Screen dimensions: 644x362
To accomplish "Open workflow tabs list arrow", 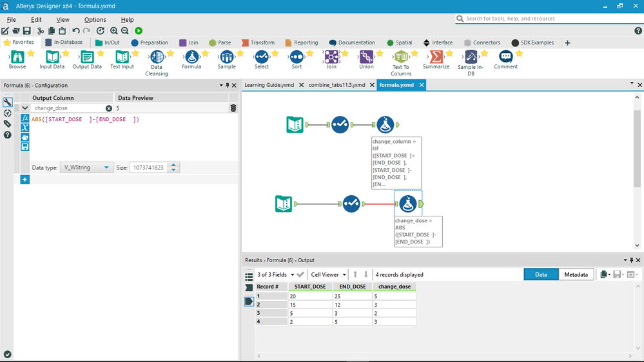I will click(x=632, y=84).
